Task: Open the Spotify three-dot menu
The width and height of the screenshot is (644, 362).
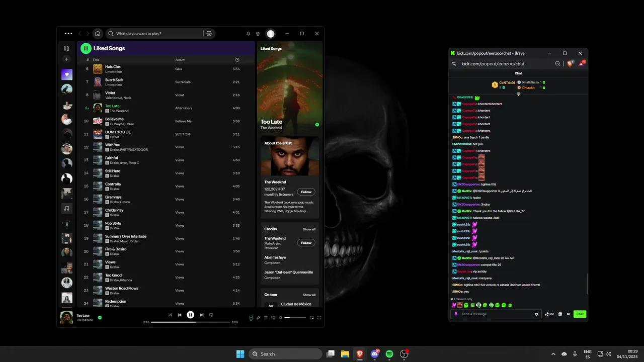Action: pyautogui.click(x=68, y=34)
